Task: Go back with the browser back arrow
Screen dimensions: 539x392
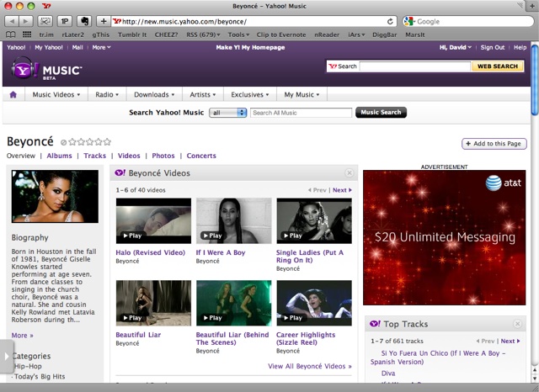Action: 12,21
